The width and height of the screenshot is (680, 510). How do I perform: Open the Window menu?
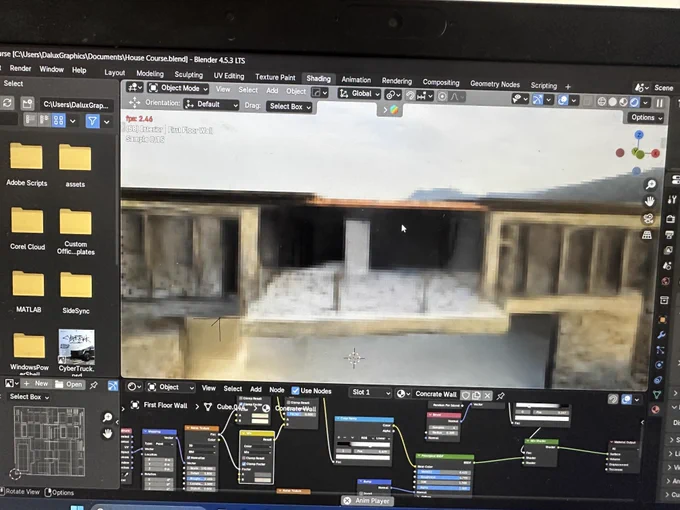point(52,69)
